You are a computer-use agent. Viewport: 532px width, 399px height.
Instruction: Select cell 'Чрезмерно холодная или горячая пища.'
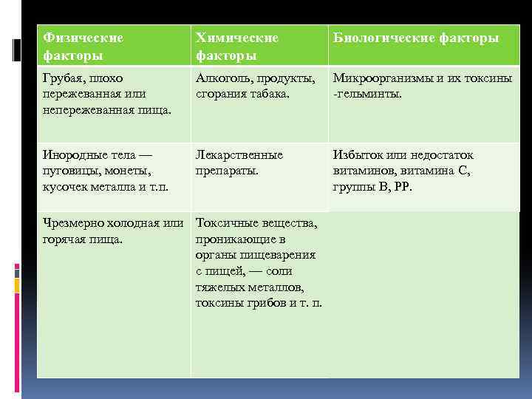pyautogui.click(x=114, y=295)
